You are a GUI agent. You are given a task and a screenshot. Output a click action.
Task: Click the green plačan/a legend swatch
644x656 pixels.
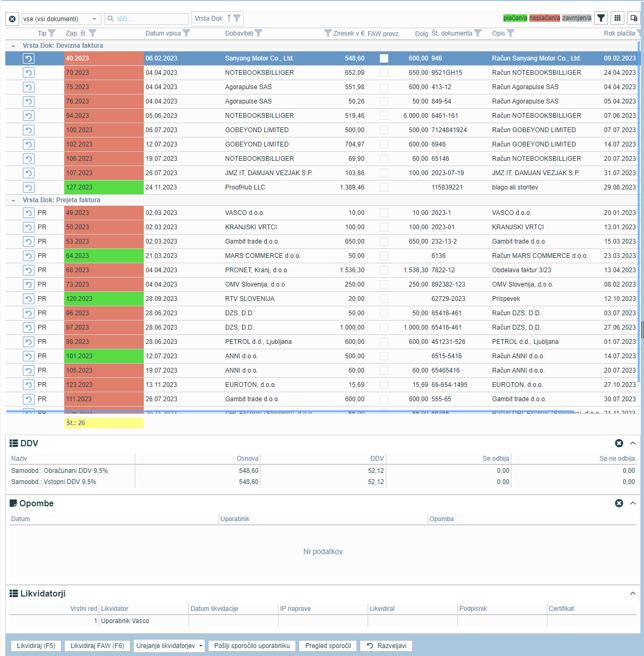pyautogui.click(x=515, y=18)
